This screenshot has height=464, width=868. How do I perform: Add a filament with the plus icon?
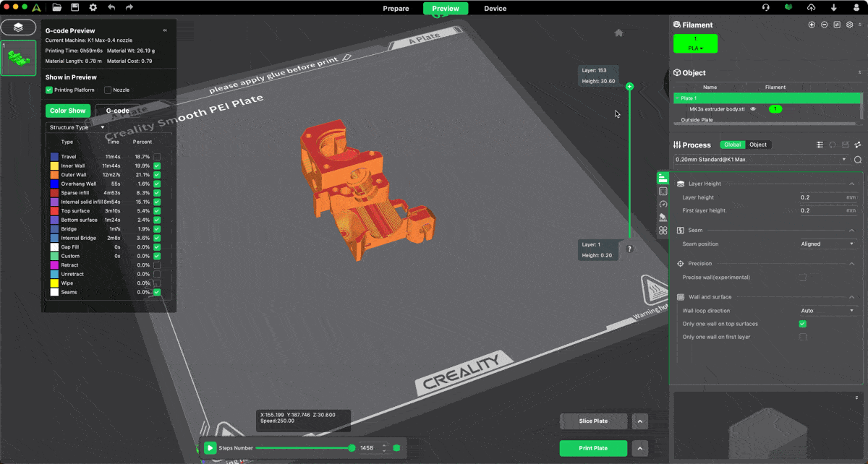pyautogui.click(x=812, y=25)
